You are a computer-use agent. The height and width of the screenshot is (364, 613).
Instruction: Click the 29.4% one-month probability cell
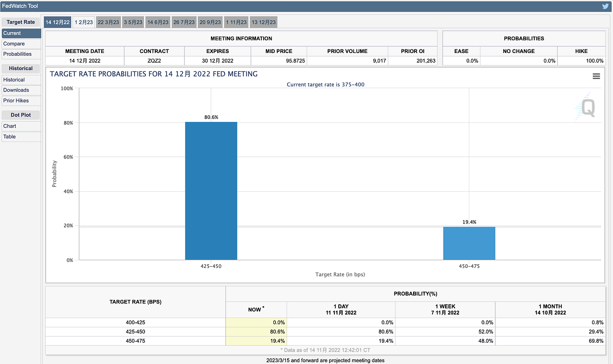pos(551,332)
